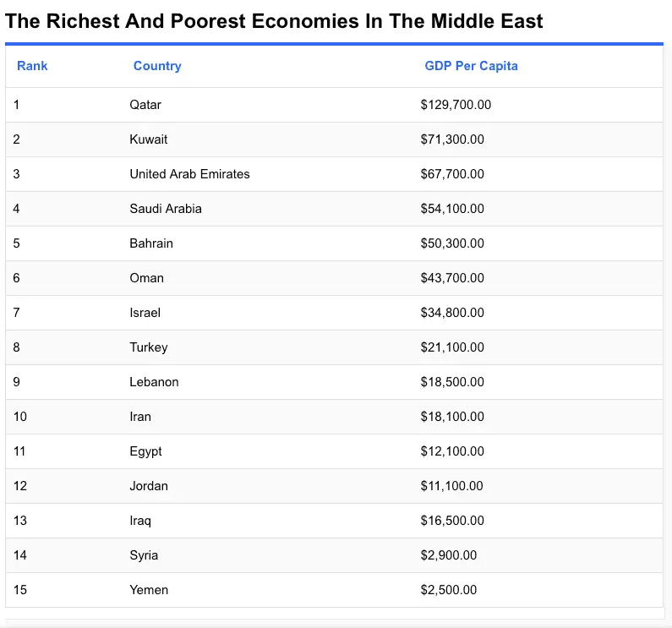Click the Jordan table entry
The height and width of the screenshot is (628, 672).
coord(149,486)
